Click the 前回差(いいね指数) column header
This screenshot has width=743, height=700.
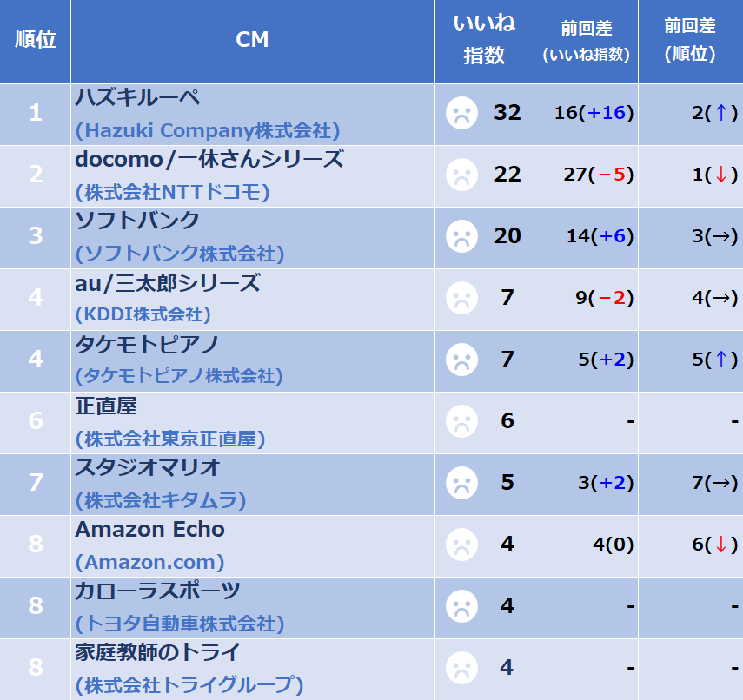(586, 40)
